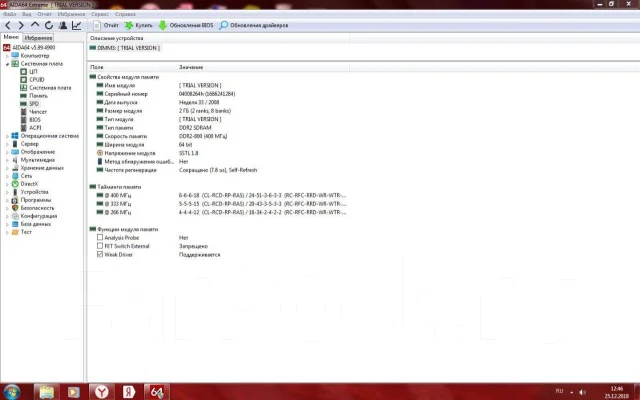Select Чипсет tree item
This screenshot has height=400, width=640.
click(x=38, y=111)
